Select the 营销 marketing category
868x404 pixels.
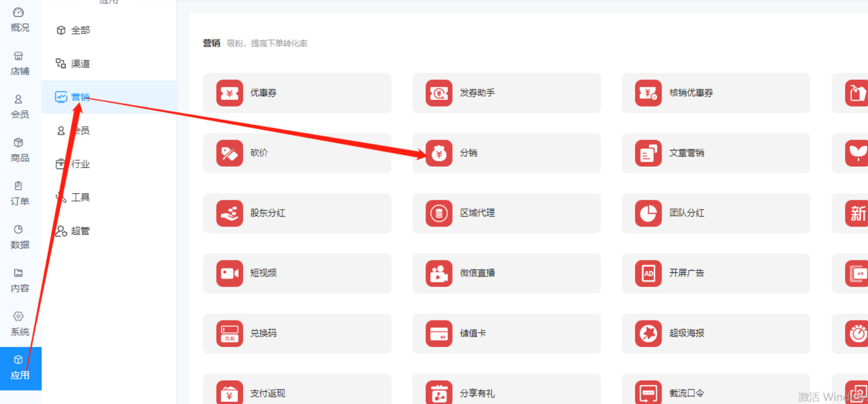coord(109,97)
